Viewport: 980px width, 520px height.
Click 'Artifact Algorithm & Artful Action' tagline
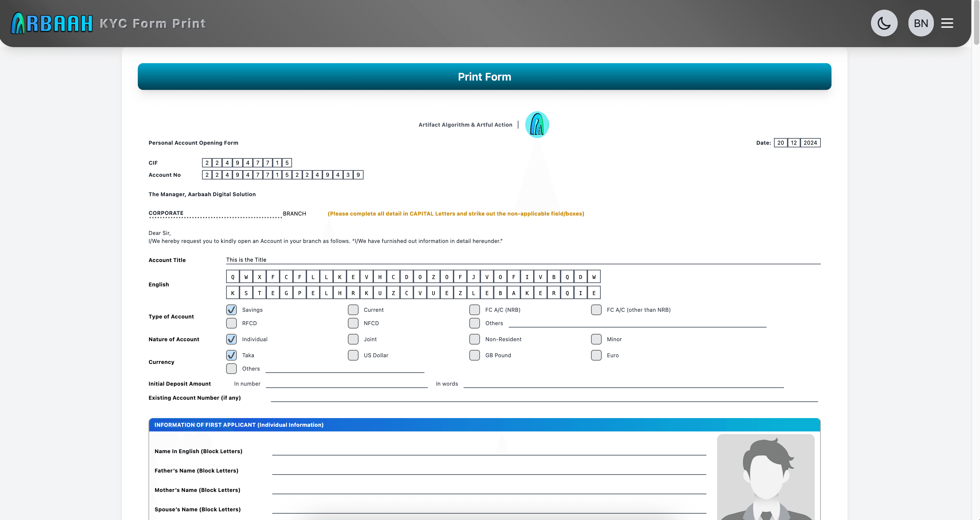465,125
